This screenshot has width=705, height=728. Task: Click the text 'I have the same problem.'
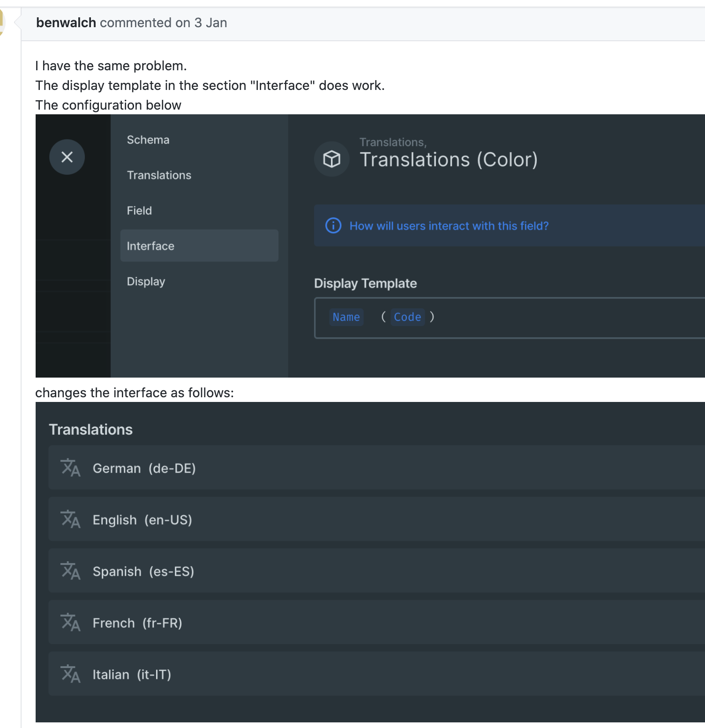[x=111, y=66]
